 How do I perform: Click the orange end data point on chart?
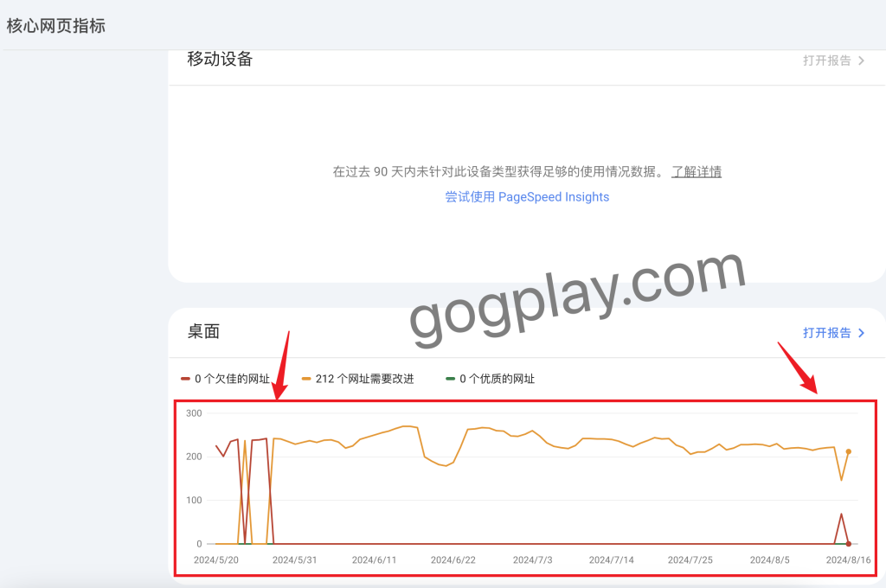click(x=848, y=452)
